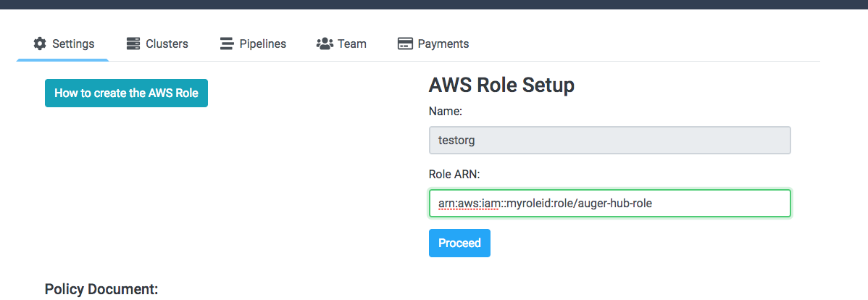Click the Clusters server stack icon
The image size is (868, 300).
tap(133, 43)
